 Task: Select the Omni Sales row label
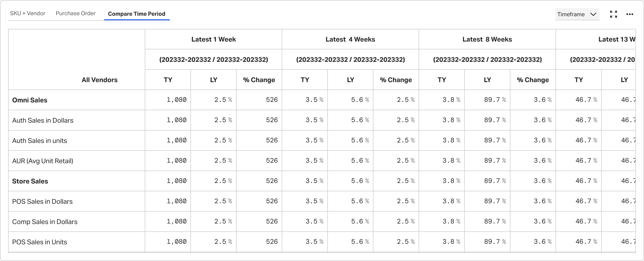pos(30,100)
